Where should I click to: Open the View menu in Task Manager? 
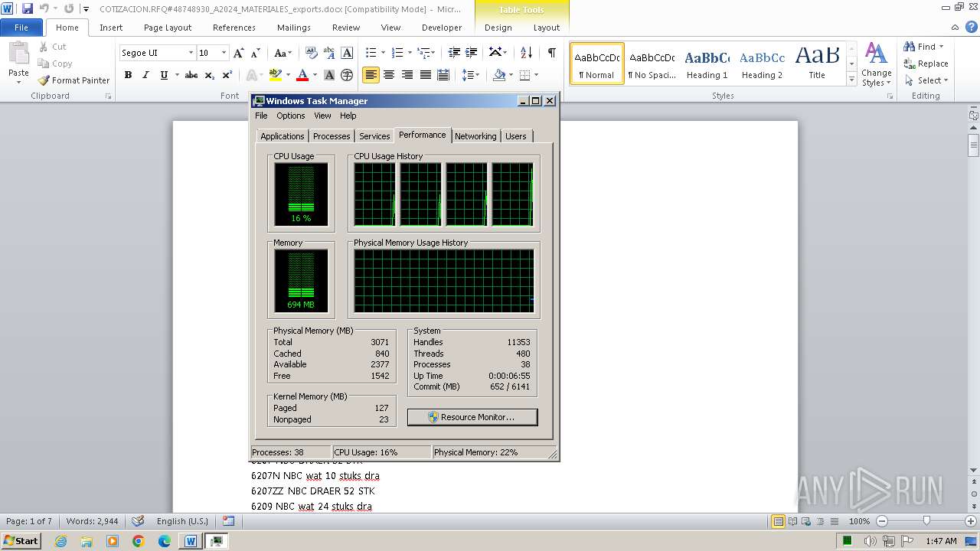(x=322, y=116)
